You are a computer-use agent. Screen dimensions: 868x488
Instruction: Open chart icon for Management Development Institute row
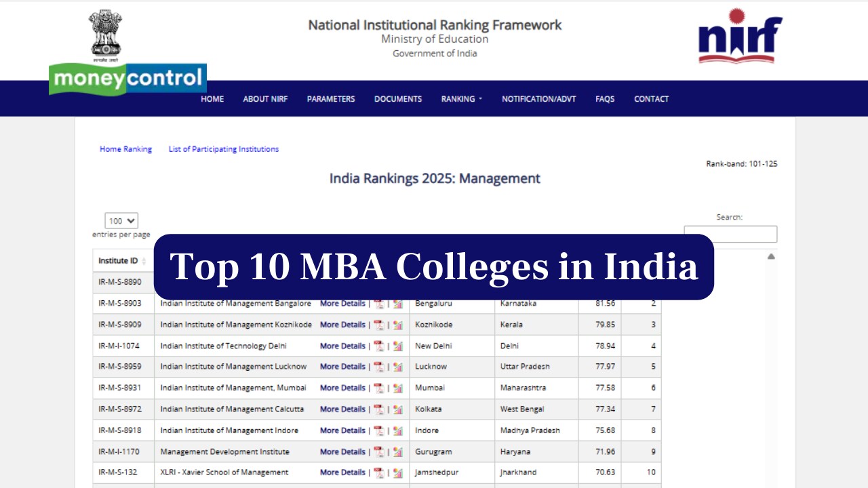point(397,451)
